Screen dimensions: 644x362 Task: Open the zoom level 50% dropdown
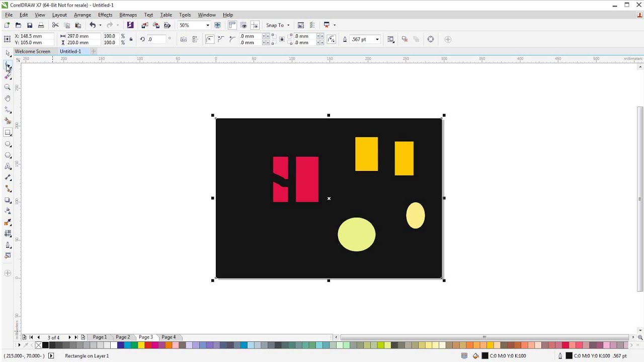pos(207,25)
